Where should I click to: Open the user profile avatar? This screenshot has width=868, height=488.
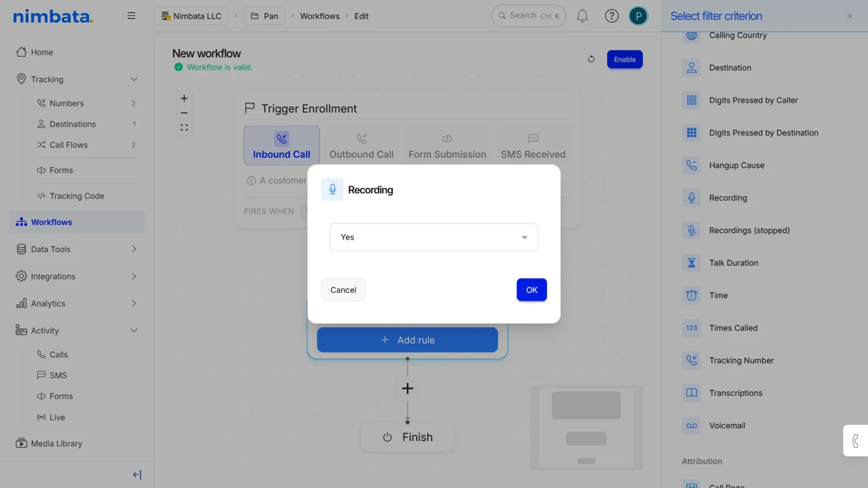[x=639, y=16]
